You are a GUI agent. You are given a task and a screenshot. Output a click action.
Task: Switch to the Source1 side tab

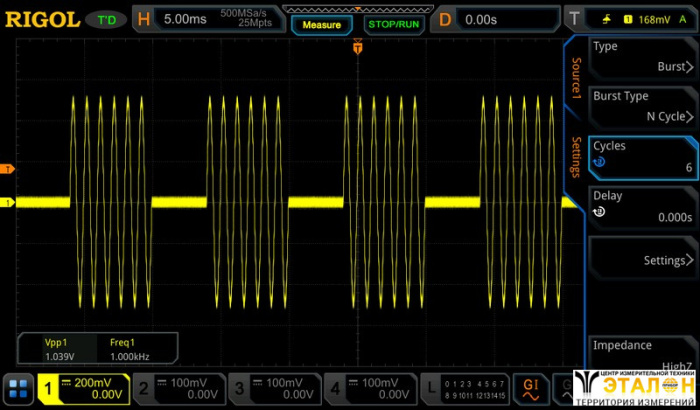coord(576,78)
